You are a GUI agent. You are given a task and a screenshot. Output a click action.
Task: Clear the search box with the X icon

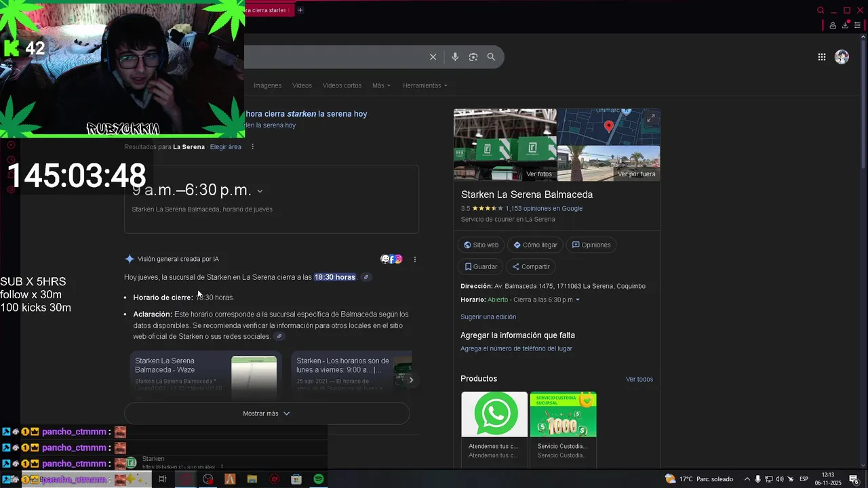(x=433, y=57)
